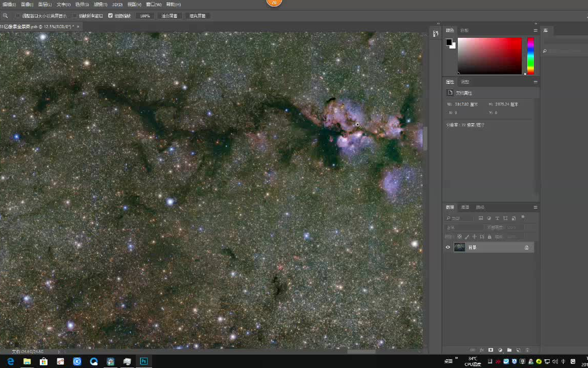
Task: Hide the 背景 layer with eye icon
Action: pyautogui.click(x=448, y=247)
